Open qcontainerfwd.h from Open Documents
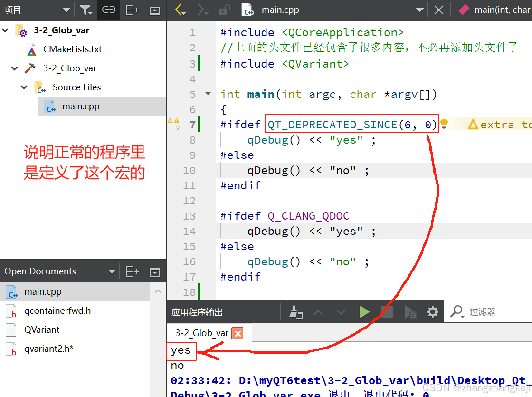 [57, 311]
